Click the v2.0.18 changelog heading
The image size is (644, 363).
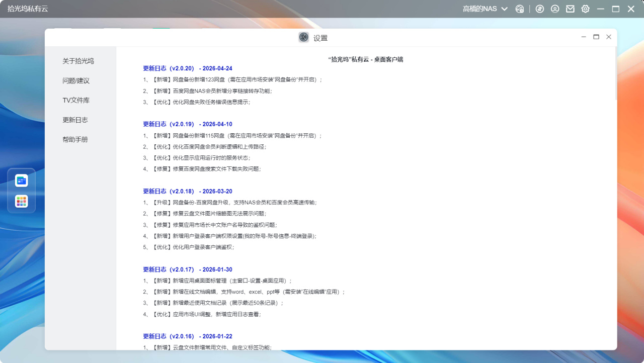(x=188, y=192)
